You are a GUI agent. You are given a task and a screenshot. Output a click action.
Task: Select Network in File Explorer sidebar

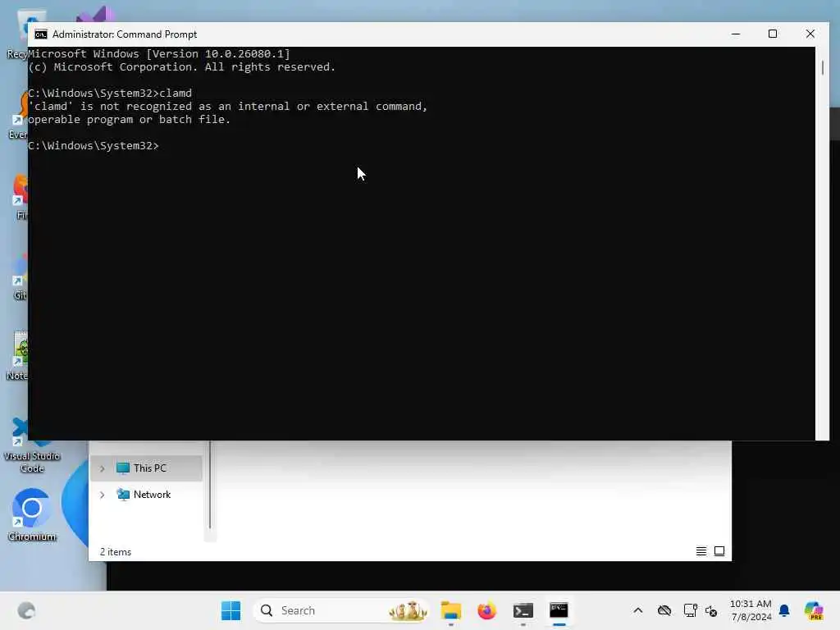pos(146,495)
